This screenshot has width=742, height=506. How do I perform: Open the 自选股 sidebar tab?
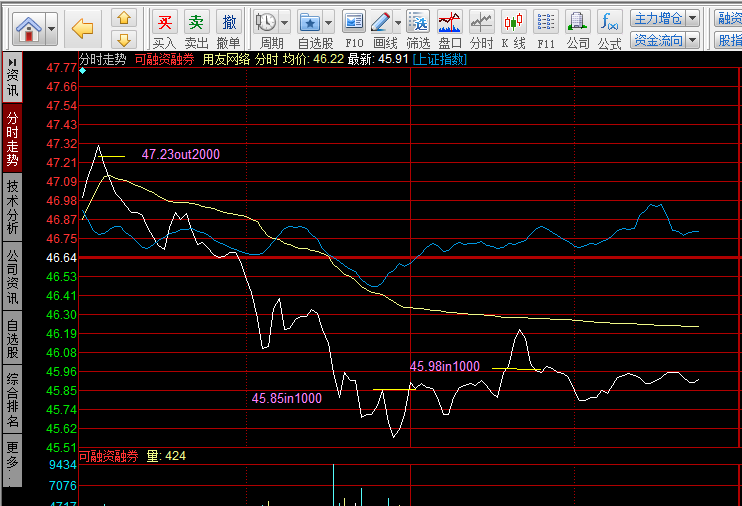(x=12, y=338)
